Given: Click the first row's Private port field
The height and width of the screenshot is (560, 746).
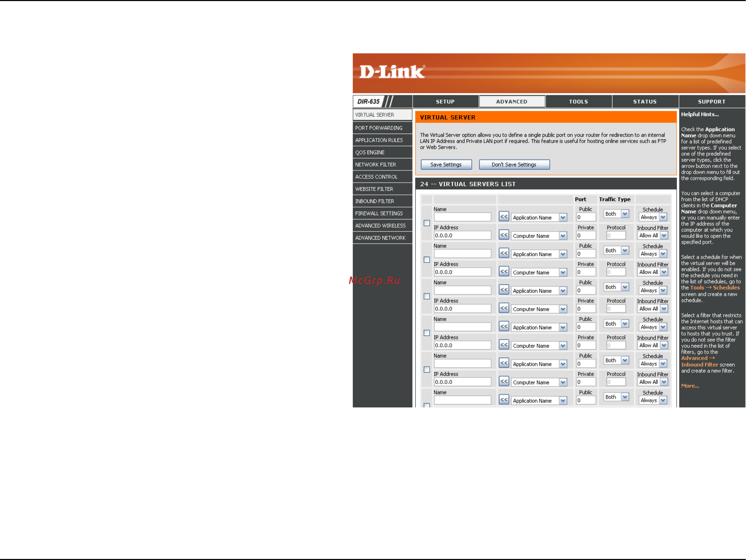Looking at the screenshot, I should (x=586, y=235).
